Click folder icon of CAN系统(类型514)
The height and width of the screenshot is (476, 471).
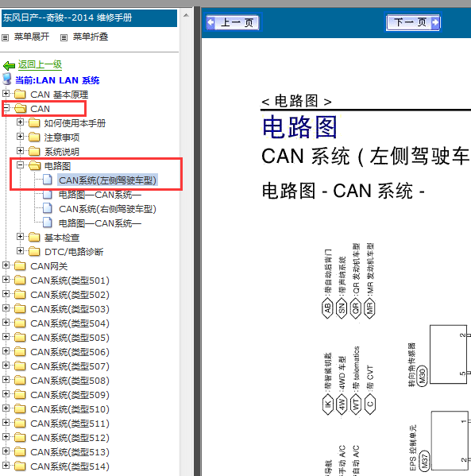(x=21, y=466)
